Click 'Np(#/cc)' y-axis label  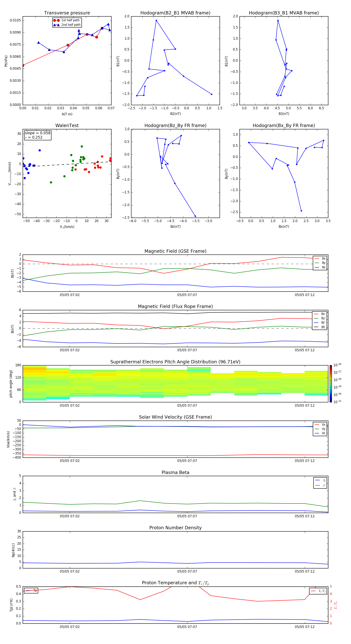13,550
